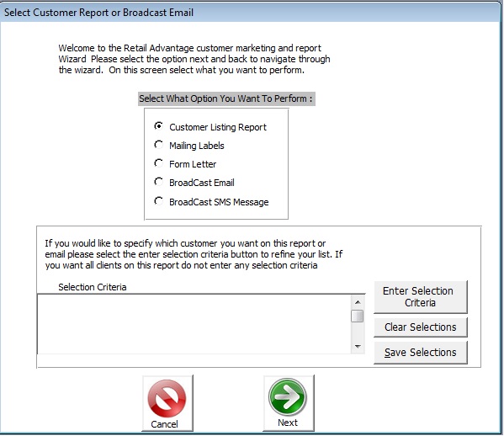Viewport: 504px width, 436px height.
Task: Click the 'Welcome to the Retail Advantage' intro text
Action: click(x=194, y=59)
